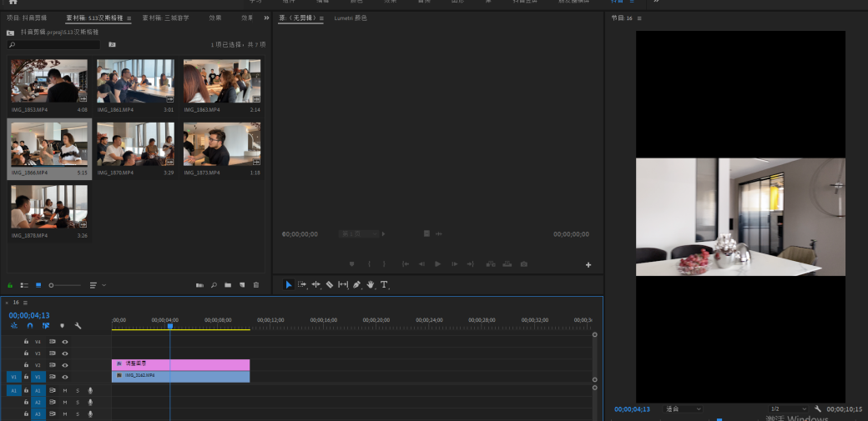The image size is (868, 421).
Task: Create a new bin folder
Action: [228, 285]
